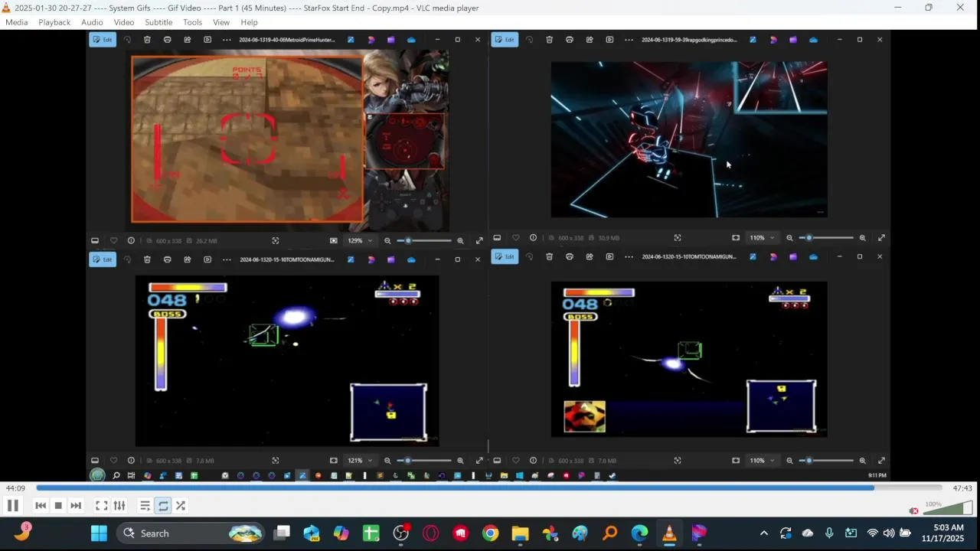The height and width of the screenshot is (551, 980).
Task: Open the Video menu
Action: (x=124, y=22)
